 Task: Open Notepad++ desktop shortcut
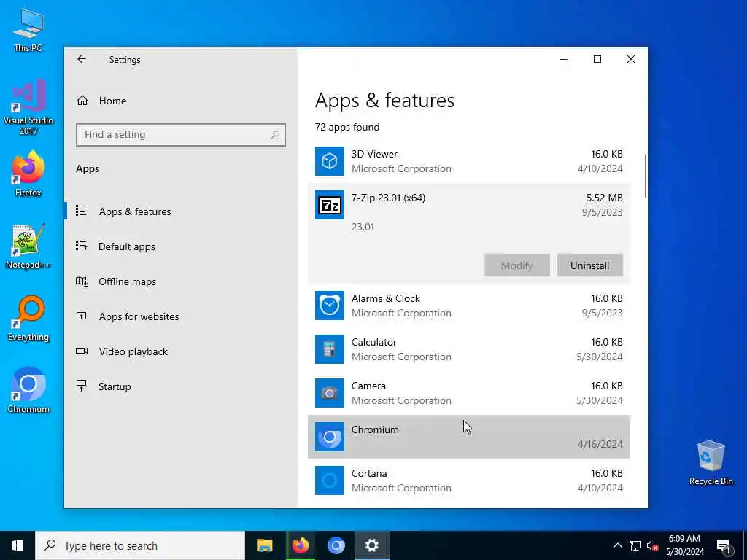coord(28,246)
